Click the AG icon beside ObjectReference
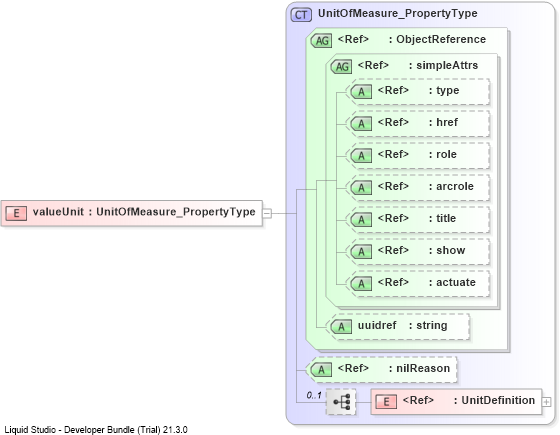This screenshot has width=560, height=435. (321, 40)
